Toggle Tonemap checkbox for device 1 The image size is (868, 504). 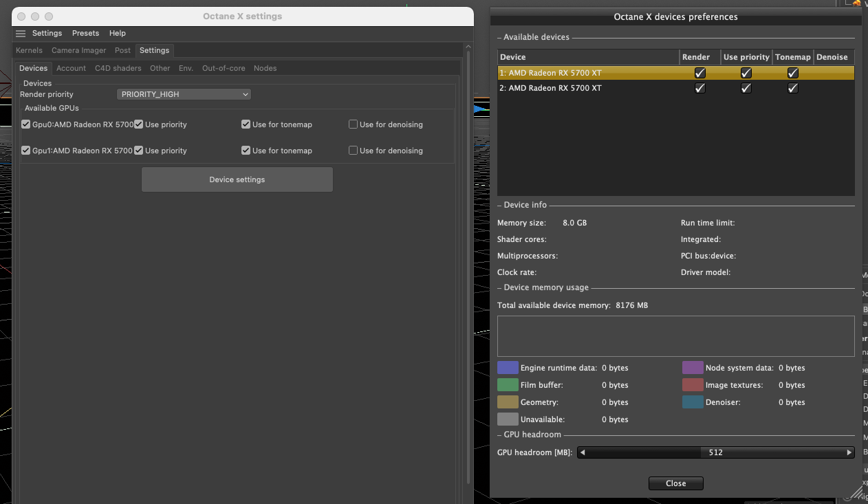coord(792,72)
